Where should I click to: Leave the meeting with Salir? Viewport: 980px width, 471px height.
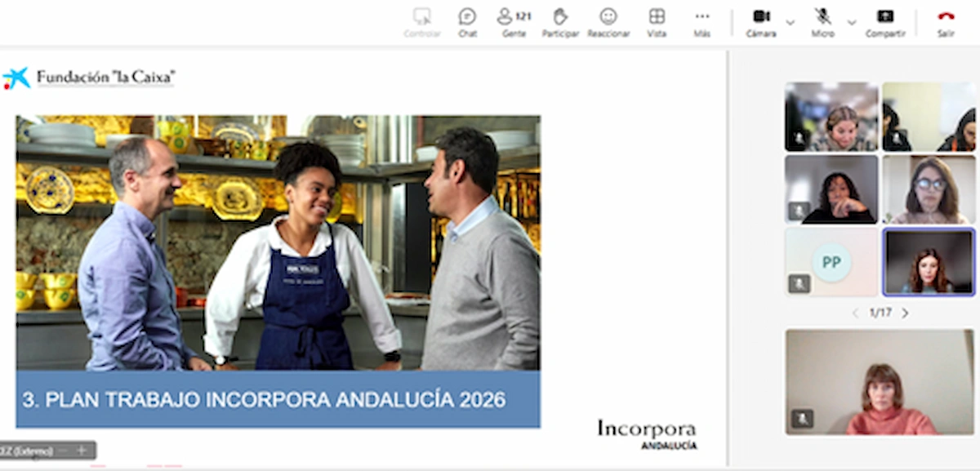[x=946, y=22]
